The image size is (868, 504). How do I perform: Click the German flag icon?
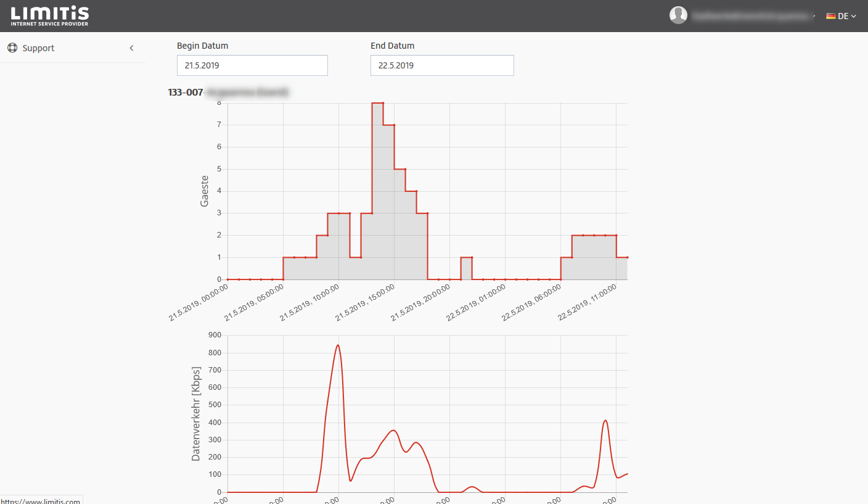(x=830, y=16)
